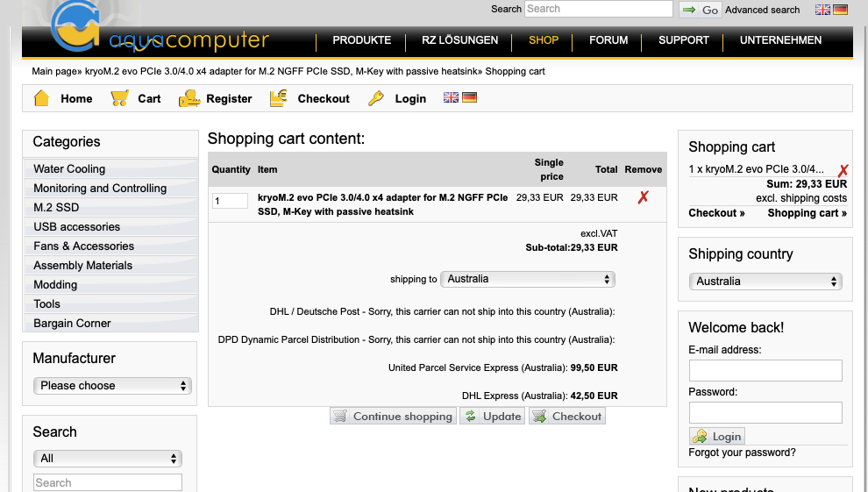Viewport: 868px width, 492px height.
Task: Click the aquacomputer logo
Action: coord(160,28)
